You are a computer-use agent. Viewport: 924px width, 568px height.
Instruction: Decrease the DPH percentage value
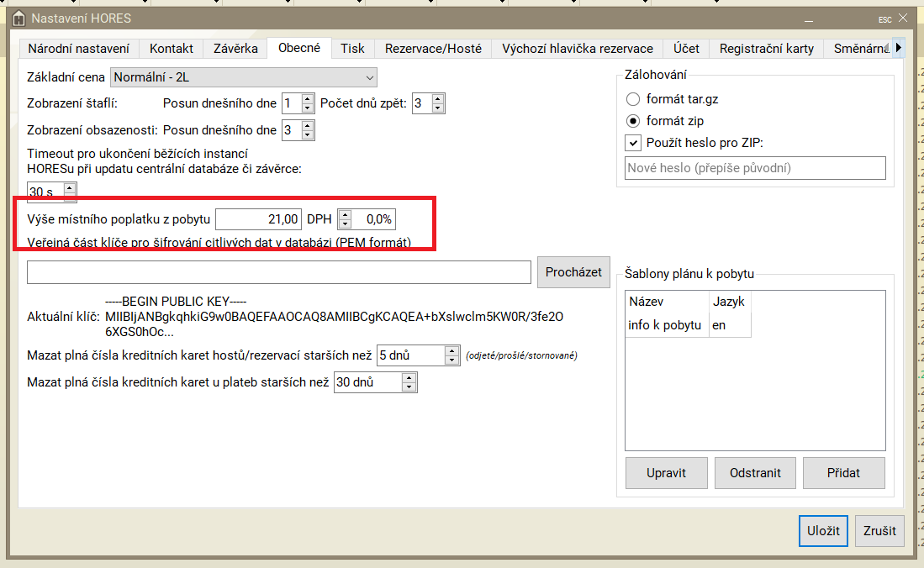[x=345, y=224]
